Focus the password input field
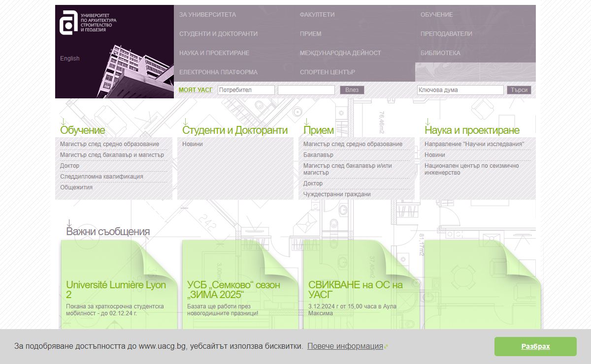The image size is (591, 364). 306,90
